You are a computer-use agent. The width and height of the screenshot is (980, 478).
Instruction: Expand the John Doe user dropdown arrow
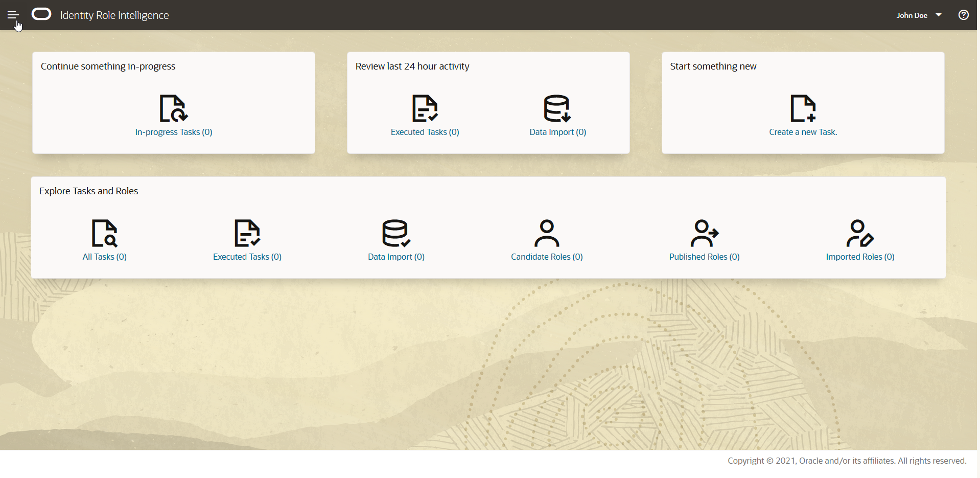939,15
